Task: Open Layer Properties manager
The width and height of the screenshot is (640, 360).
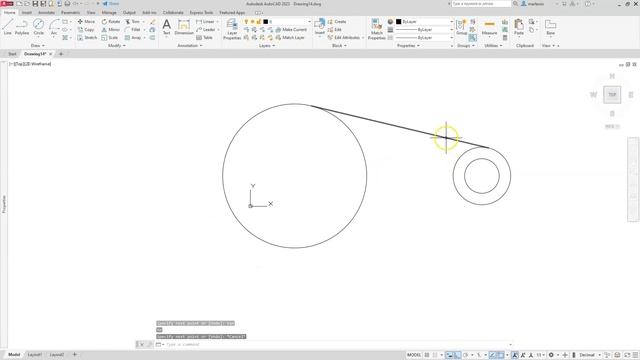Action: point(232,29)
